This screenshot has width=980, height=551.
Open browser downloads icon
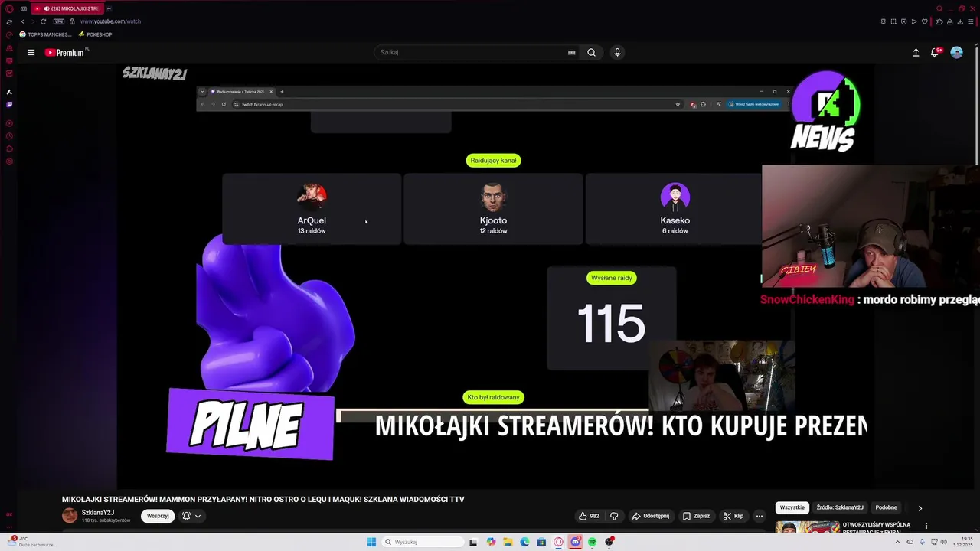960,21
